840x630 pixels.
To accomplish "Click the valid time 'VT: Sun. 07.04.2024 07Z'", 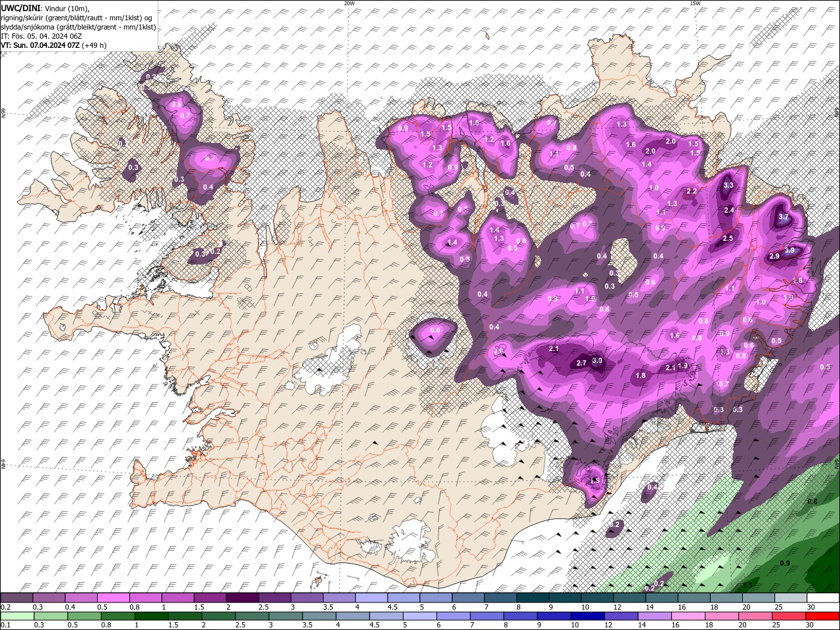I will click(x=40, y=45).
